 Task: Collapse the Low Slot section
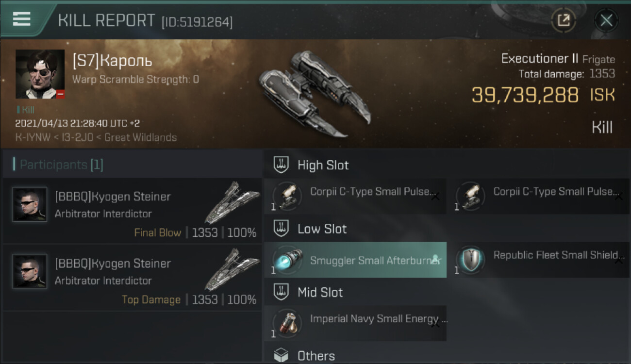point(322,229)
